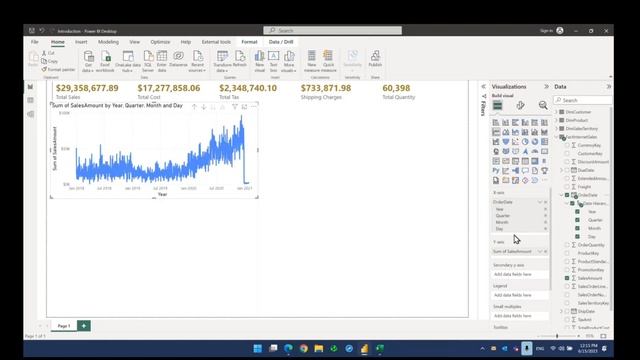Screen dimensions: 640x360
Task: Open the Format visual tab in Visualizations pane
Action: pos(520,105)
